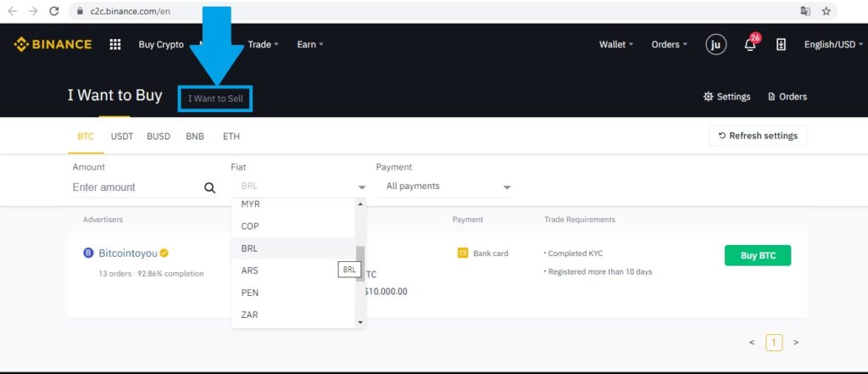The image size is (868, 374).
Task: Click the browser forward arrow
Action: pyautogui.click(x=33, y=11)
